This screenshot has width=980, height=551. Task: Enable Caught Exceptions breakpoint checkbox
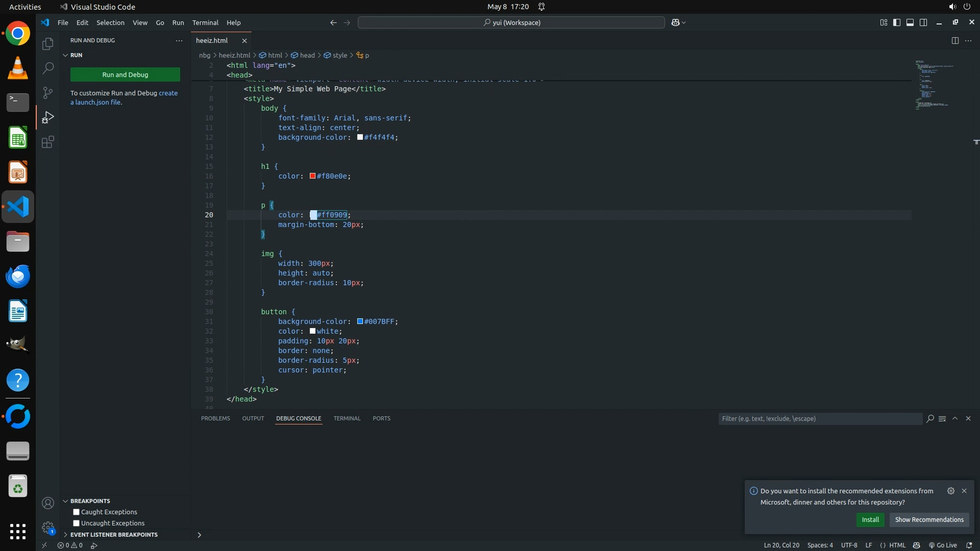click(x=76, y=512)
